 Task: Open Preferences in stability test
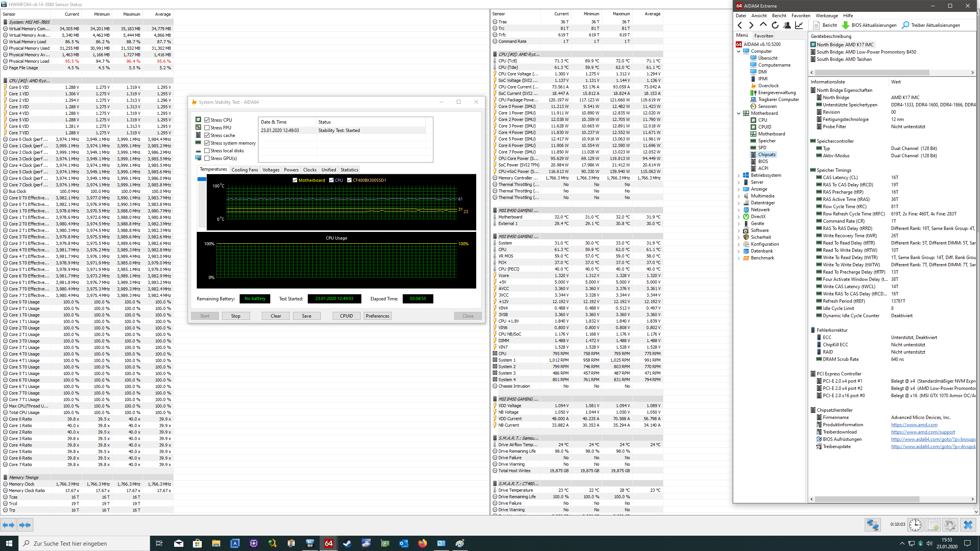pyautogui.click(x=377, y=316)
